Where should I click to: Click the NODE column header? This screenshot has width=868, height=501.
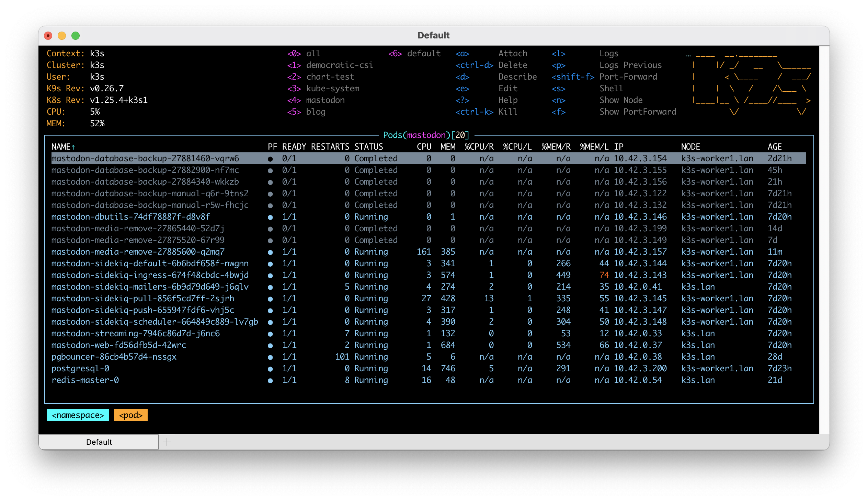coord(690,147)
